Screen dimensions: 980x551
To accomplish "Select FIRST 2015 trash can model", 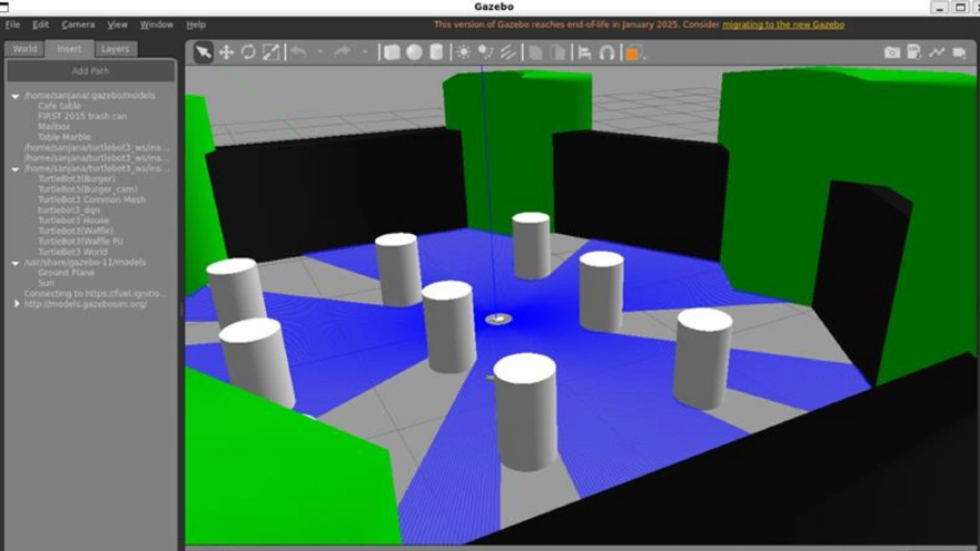I will [x=82, y=116].
